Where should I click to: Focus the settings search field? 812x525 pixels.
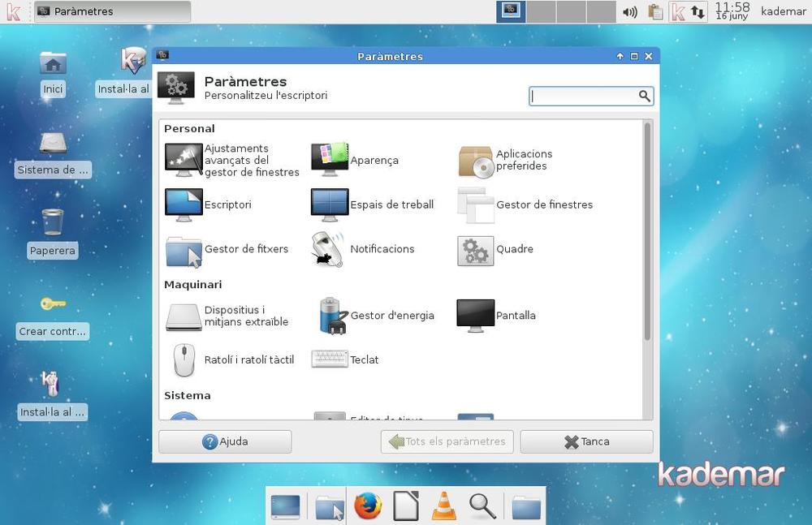[583, 96]
